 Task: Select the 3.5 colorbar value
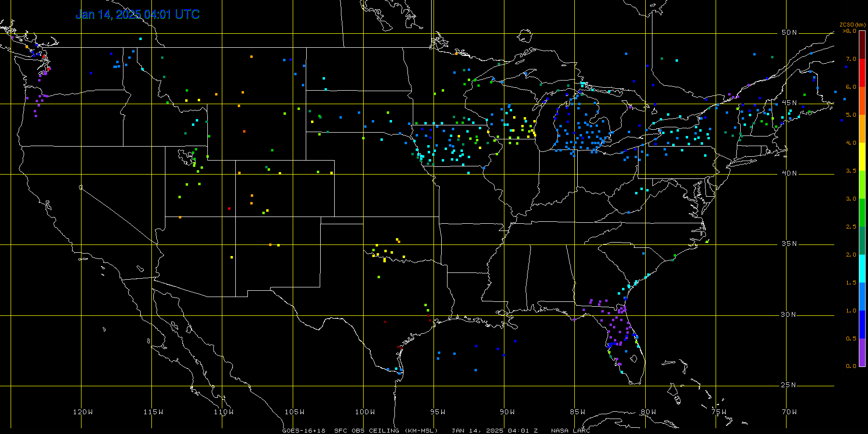pyautogui.click(x=851, y=171)
